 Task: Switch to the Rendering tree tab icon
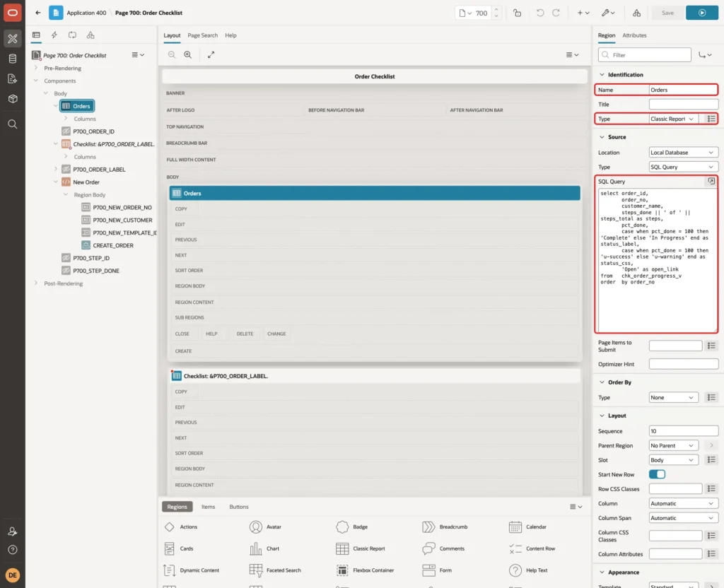click(36, 35)
